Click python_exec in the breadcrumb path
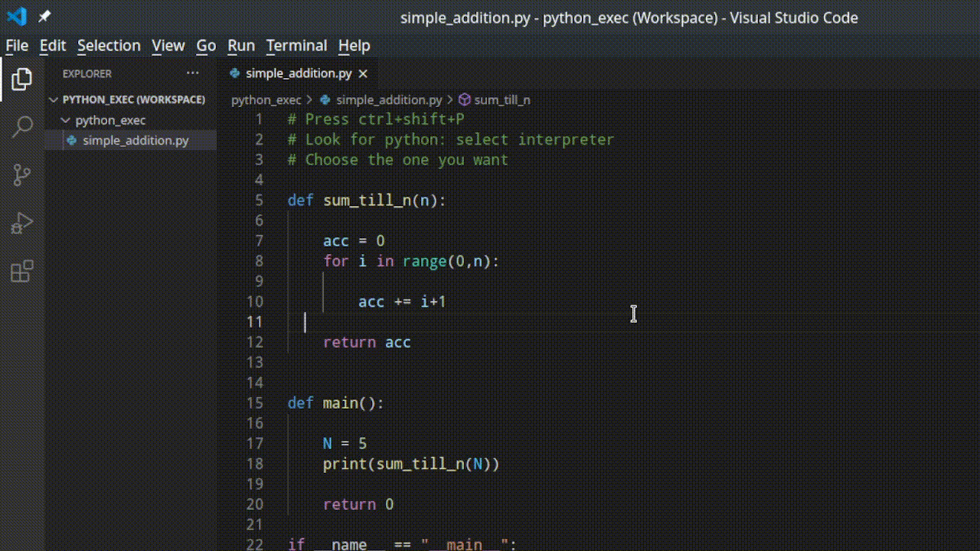 [x=266, y=99]
